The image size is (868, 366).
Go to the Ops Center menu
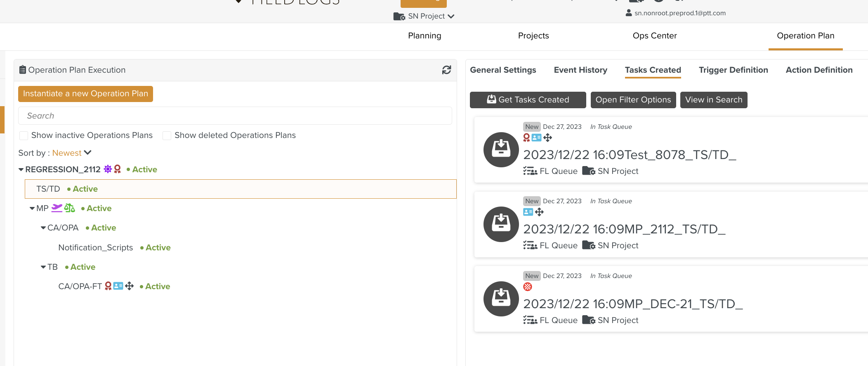(x=654, y=36)
